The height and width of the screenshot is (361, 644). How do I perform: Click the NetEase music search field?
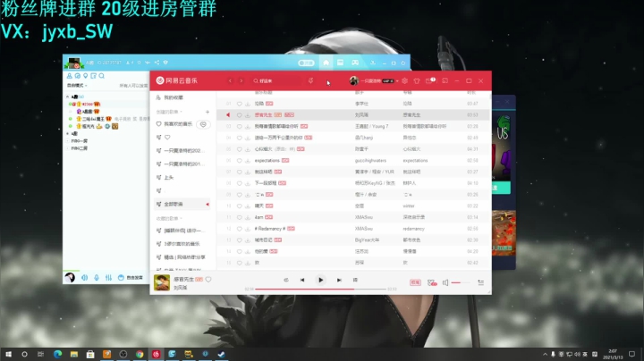point(277,80)
